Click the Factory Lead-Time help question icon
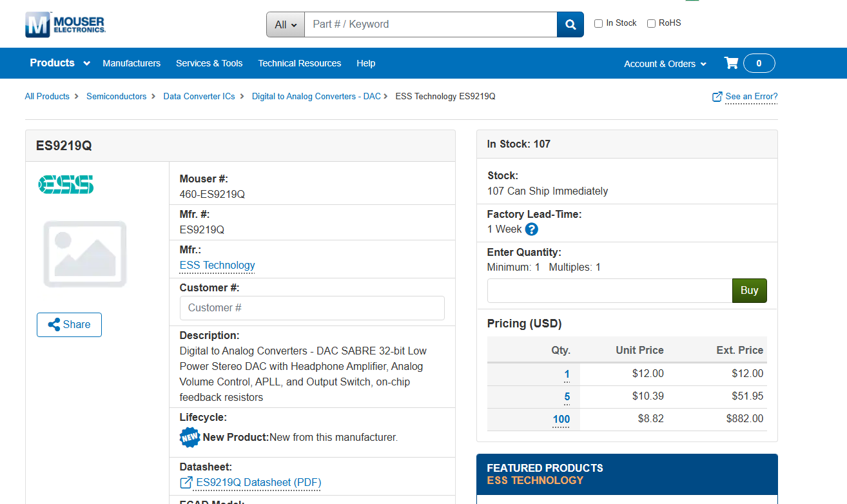The width and height of the screenshot is (847, 504). pos(532,229)
